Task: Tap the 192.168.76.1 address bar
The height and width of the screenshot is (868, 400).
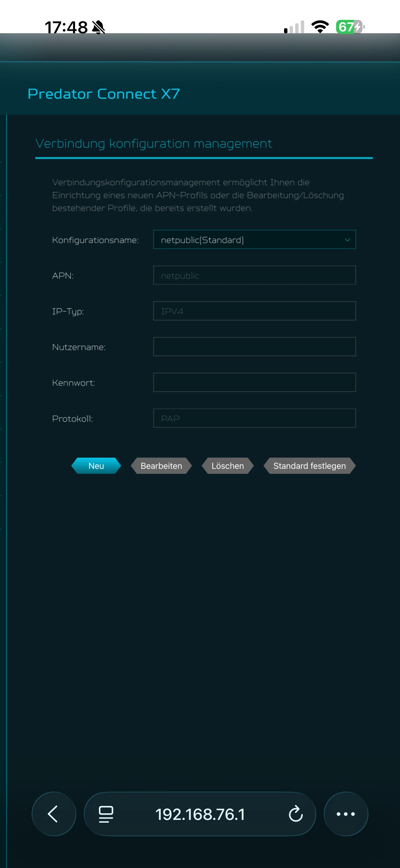Action: click(200, 814)
